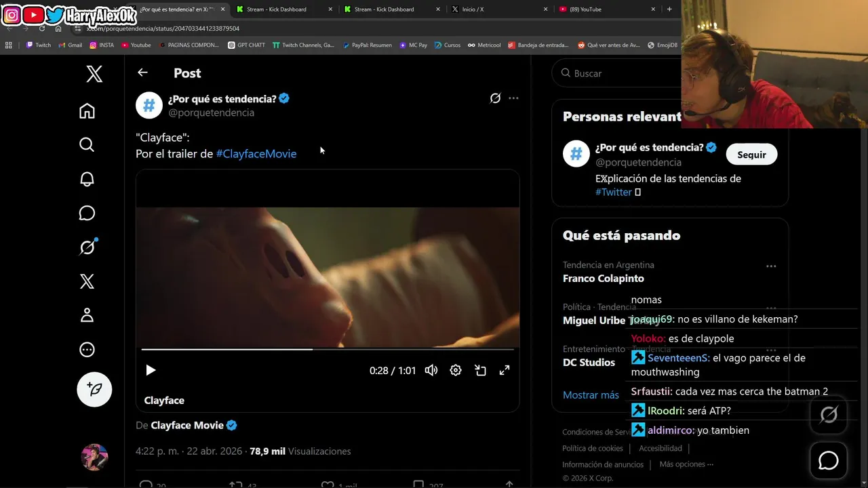This screenshot has width=868, height=488.
Task: Open post three-dot more menu
Action: tap(513, 98)
